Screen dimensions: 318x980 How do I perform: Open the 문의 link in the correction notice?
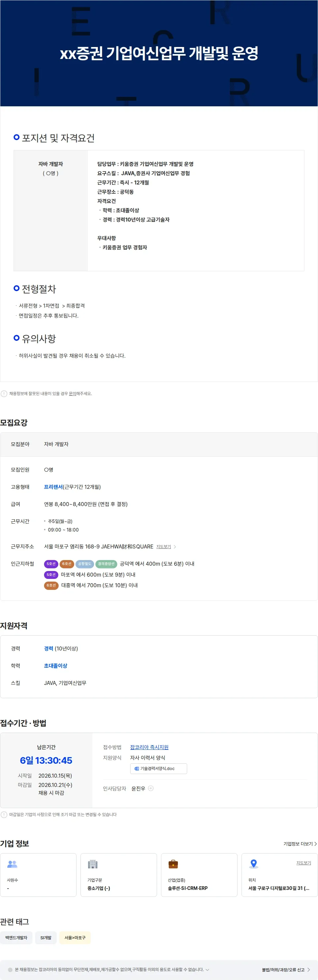pyautogui.click(x=72, y=393)
